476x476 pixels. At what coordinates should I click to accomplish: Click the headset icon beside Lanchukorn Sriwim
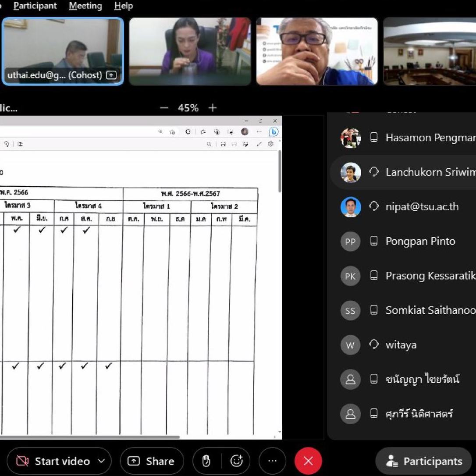pyautogui.click(x=374, y=172)
